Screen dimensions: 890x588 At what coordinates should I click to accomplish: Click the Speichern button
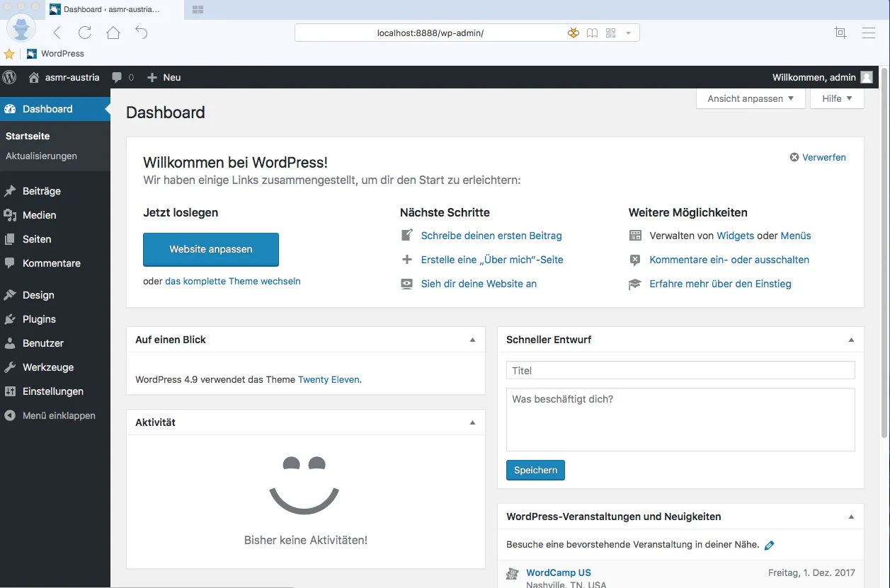(x=535, y=470)
